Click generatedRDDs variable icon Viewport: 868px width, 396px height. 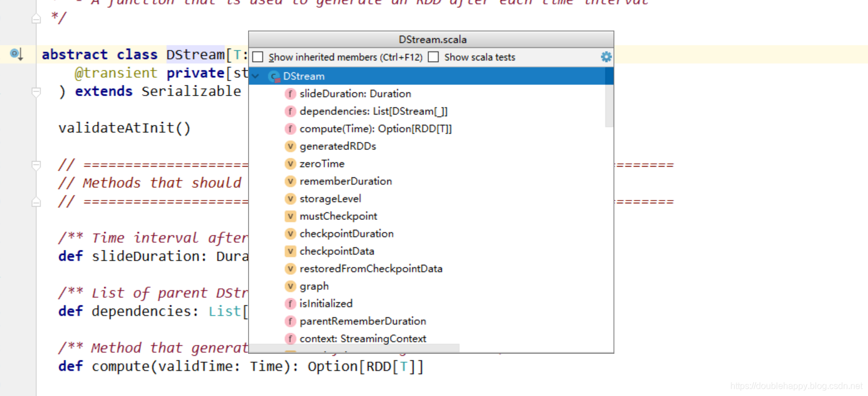point(290,147)
